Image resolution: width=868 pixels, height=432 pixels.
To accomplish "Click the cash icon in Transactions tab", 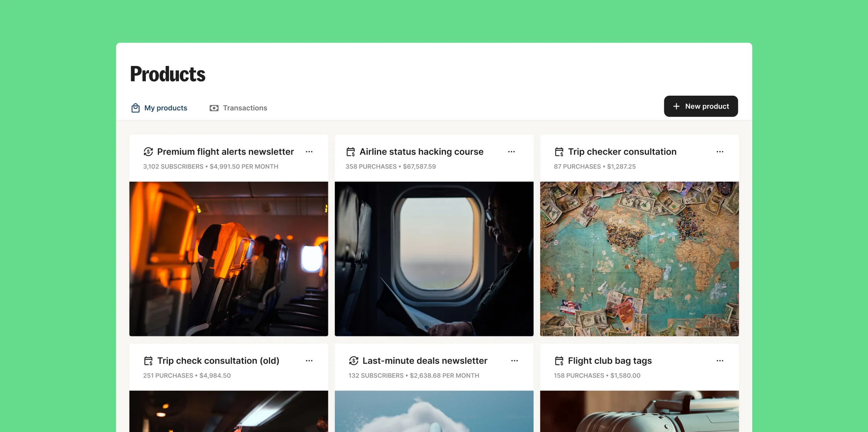I will pyautogui.click(x=214, y=108).
